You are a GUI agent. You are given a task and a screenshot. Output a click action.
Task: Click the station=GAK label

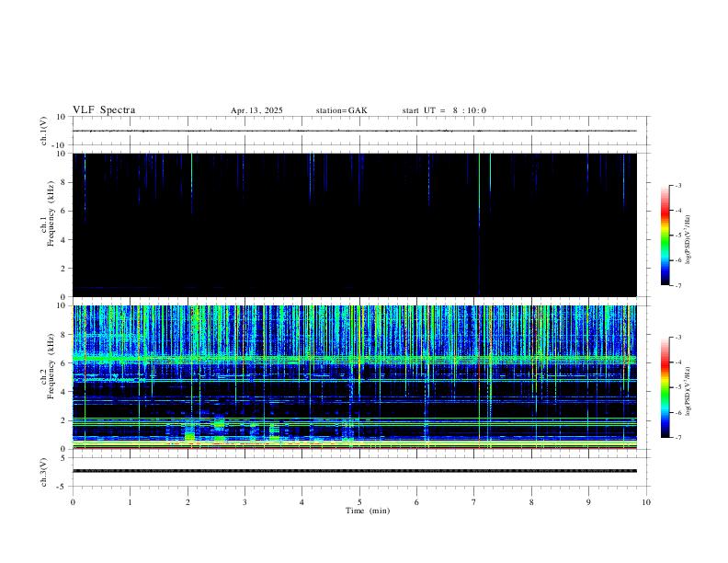(x=341, y=110)
